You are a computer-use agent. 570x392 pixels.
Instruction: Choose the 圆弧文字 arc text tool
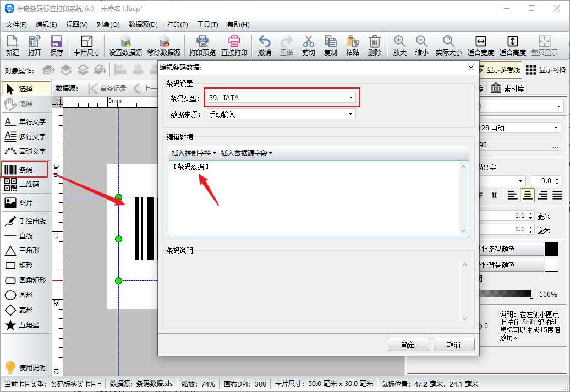click(x=26, y=151)
